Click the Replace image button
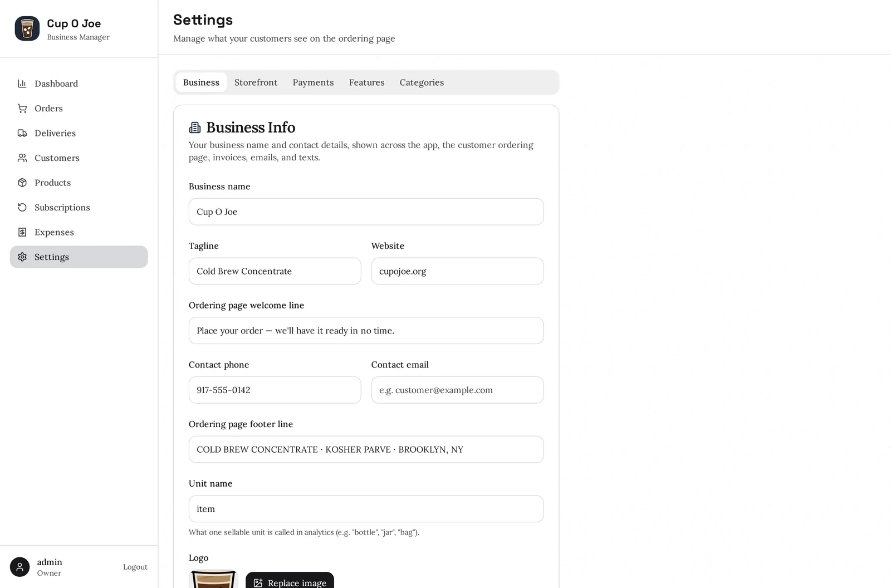The height and width of the screenshot is (588, 891). click(290, 580)
